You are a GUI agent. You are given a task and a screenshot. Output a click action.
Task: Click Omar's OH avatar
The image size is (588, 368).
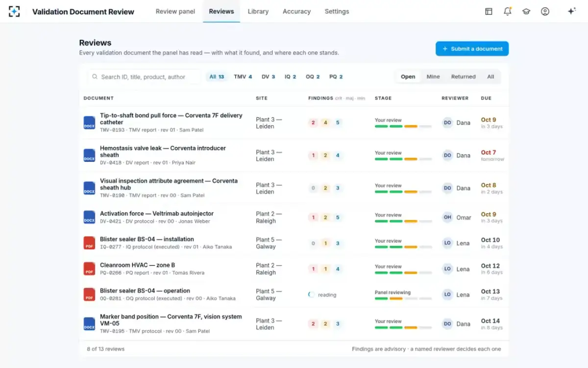coord(447,217)
